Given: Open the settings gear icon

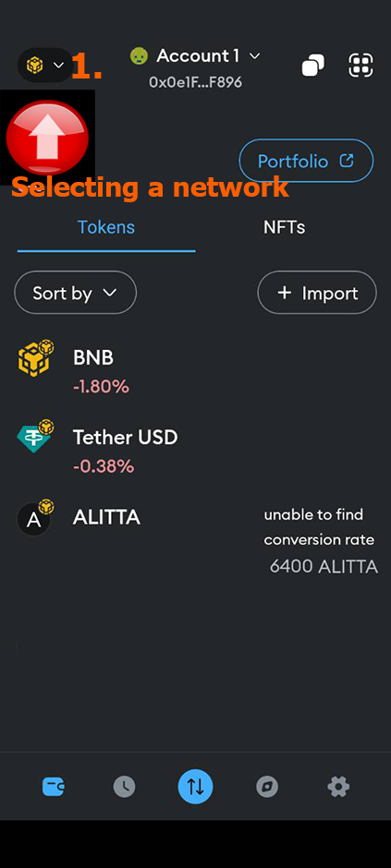Looking at the screenshot, I should point(338,787).
